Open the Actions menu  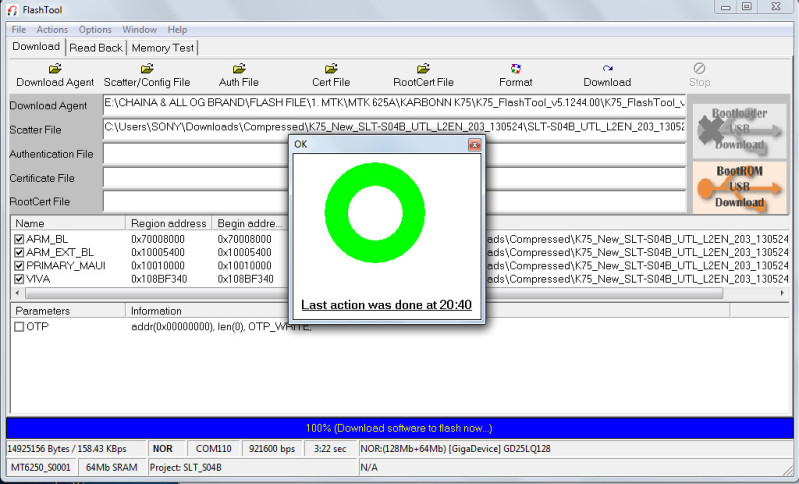[x=52, y=30]
